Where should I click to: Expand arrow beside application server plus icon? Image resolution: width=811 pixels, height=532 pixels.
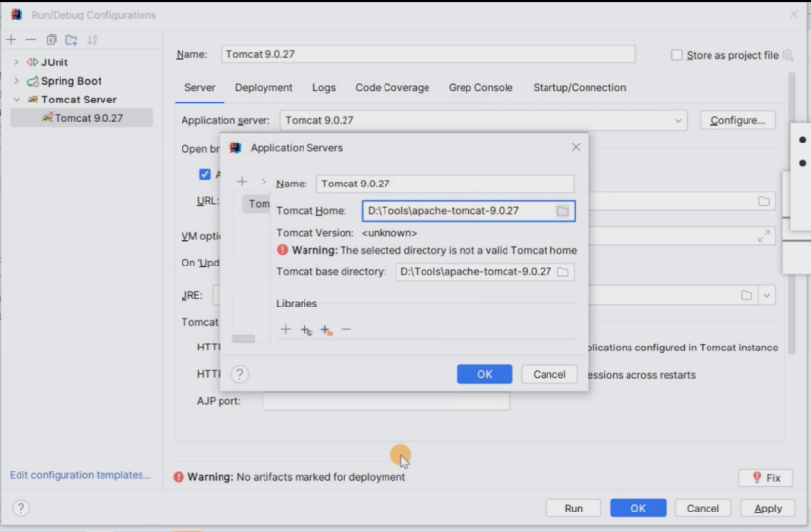click(264, 182)
